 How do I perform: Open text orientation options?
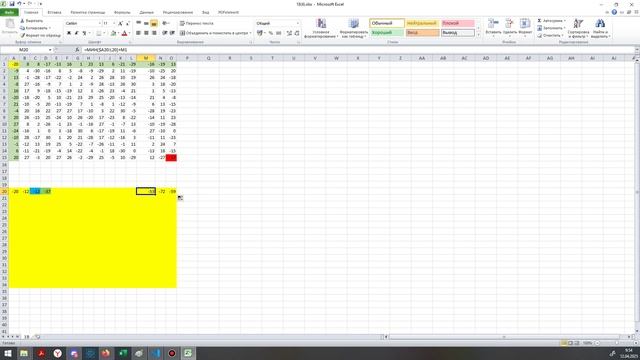(x=166, y=24)
